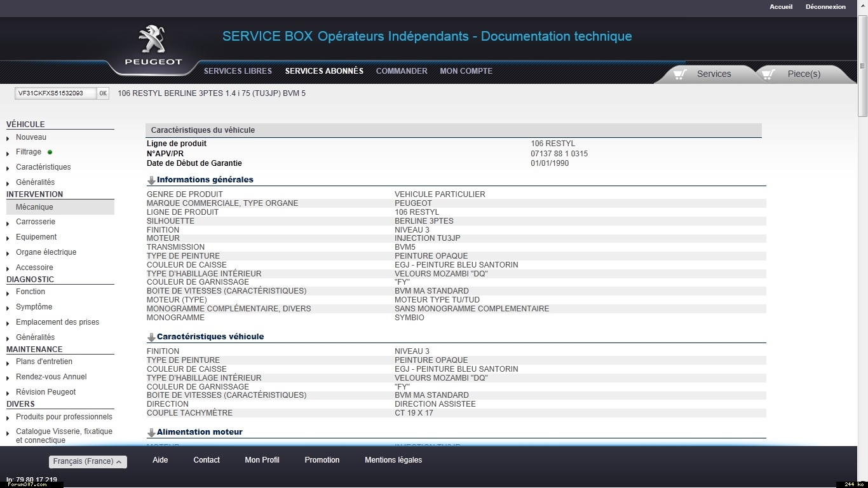The height and width of the screenshot is (488, 868).
Task: Expand the arrow beside Nouveau
Action: point(8,139)
